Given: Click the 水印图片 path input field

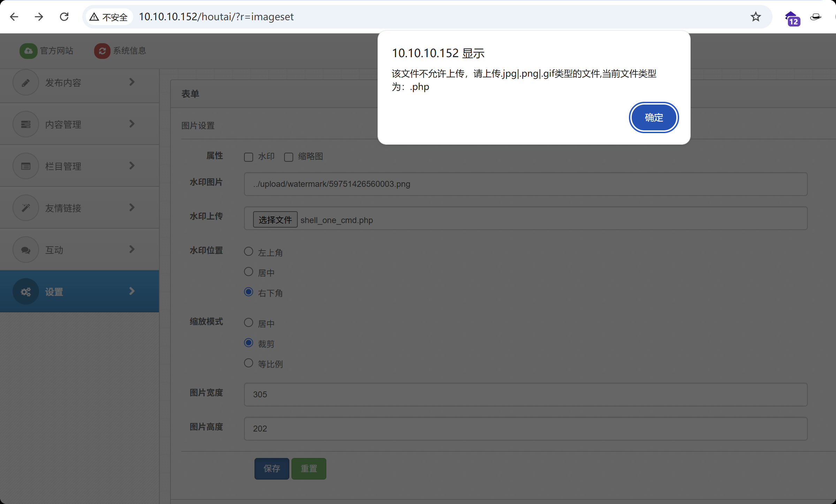Looking at the screenshot, I should point(526,184).
